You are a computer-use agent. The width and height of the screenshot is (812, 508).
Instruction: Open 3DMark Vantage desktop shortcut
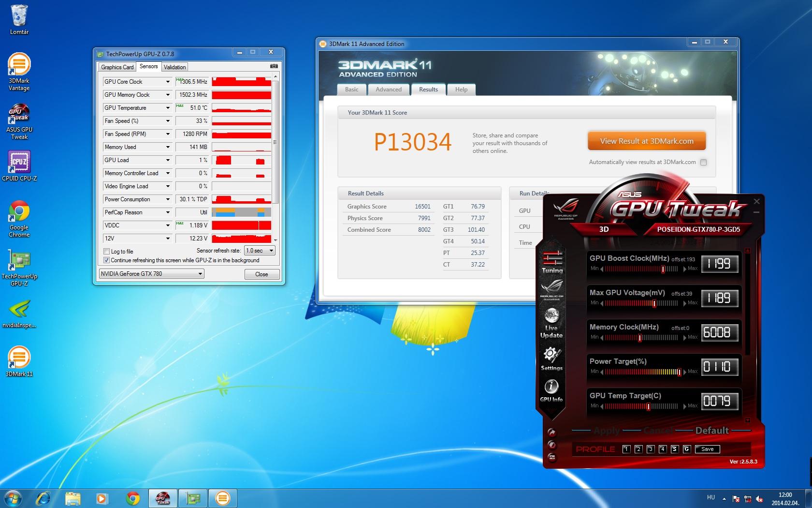pos(19,72)
